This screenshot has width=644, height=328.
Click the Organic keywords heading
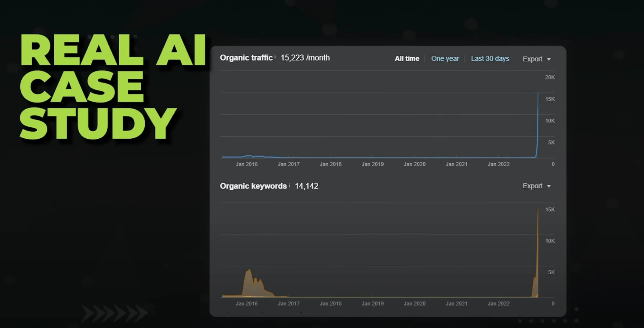(x=253, y=186)
